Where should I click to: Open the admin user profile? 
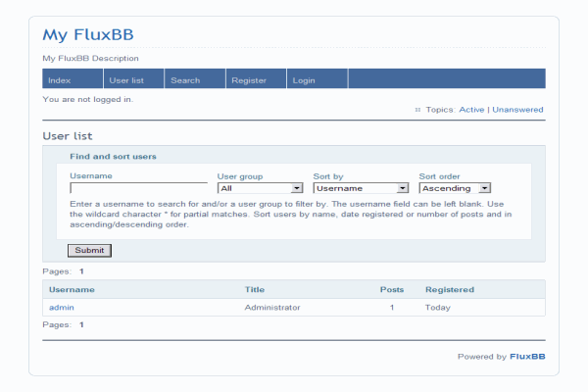pyautogui.click(x=62, y=308)
